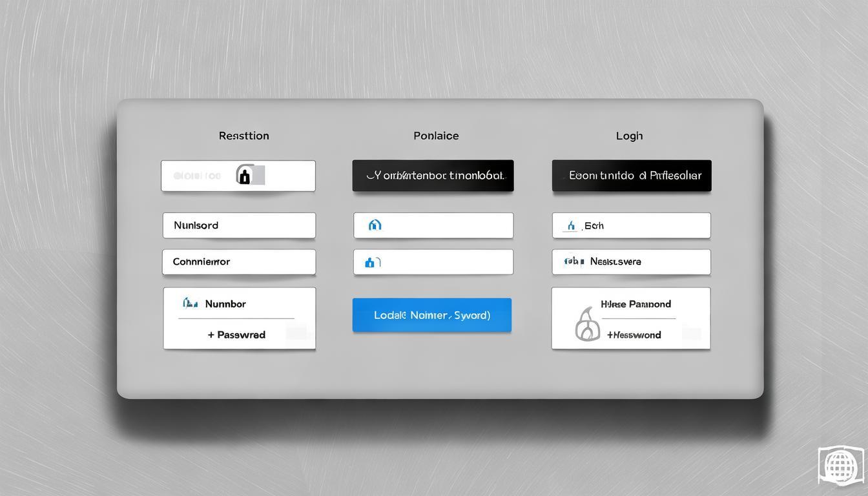
Task: Click the globe icon in bottom-right corner
Action: (x=839, y=464)
